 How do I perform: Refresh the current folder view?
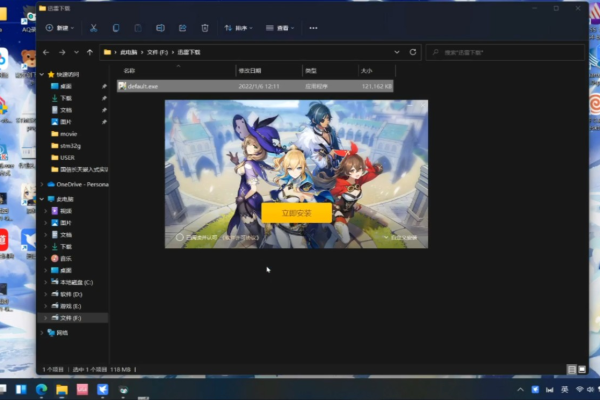coord(412,52)
